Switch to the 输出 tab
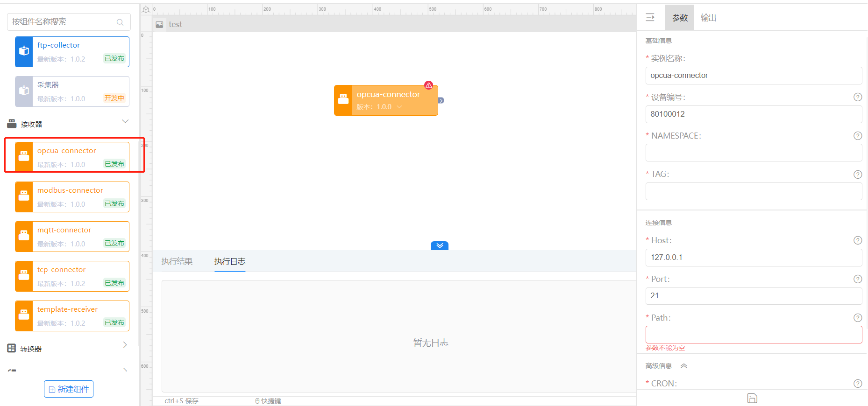The height and width of the screenshot is (406, 868). point(708,18)
